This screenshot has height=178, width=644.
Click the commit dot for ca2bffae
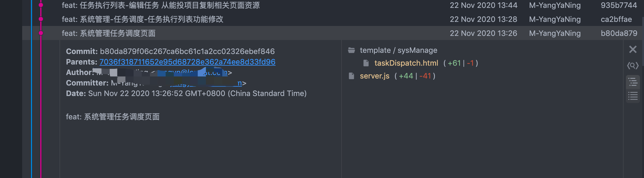41,19
